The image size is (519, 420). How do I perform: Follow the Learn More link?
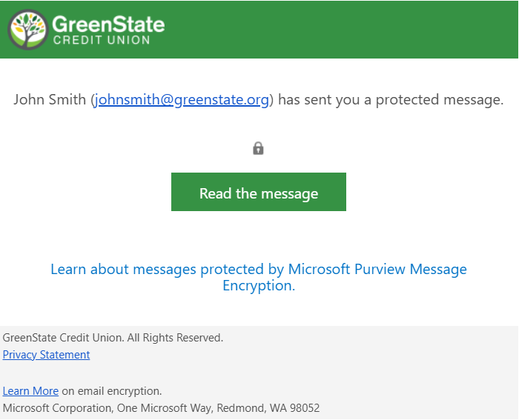click(30, 391)
